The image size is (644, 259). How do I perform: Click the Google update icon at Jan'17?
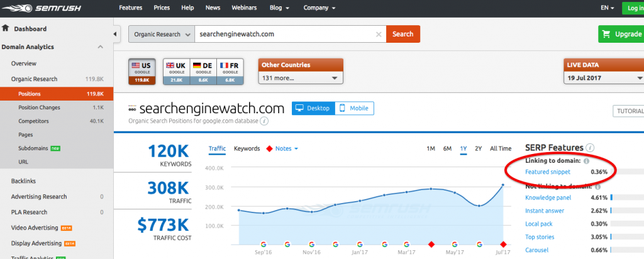(x=360, y=244)
